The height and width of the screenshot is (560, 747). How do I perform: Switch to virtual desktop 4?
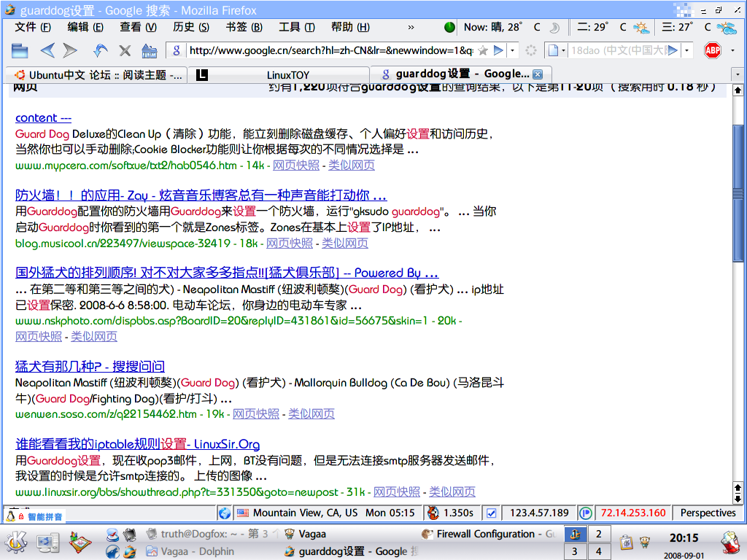(x=598, y=551)
